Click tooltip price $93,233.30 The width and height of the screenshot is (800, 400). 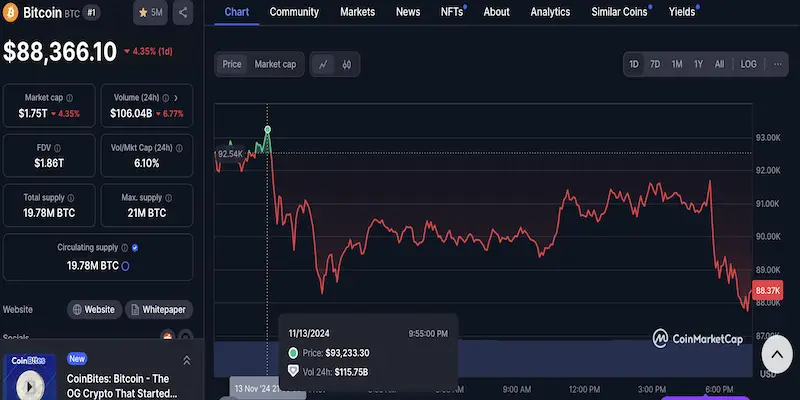point(347,353)
